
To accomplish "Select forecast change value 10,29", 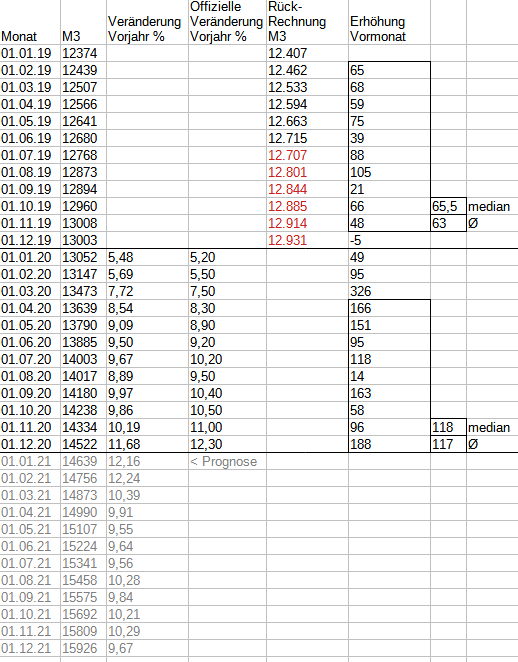I will click(x=147, y=631).
